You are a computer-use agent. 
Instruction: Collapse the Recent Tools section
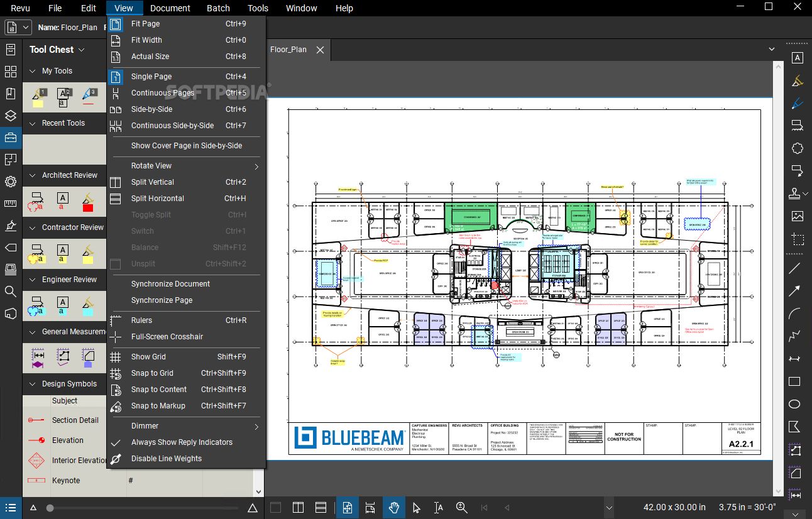(33, 123)
